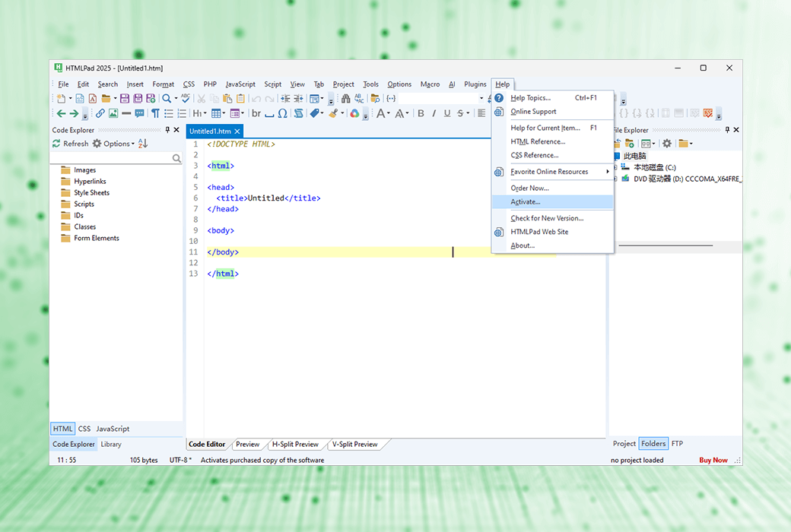Choose Check for New Version...
This screenshot has width=791, height=532.
pyautogui.click(x=552, y=218)
